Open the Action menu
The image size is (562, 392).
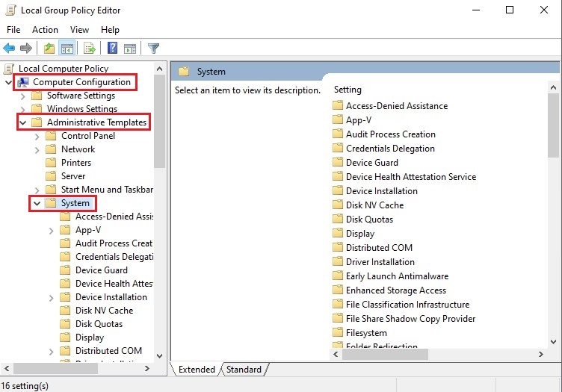(x=45, y=30)
